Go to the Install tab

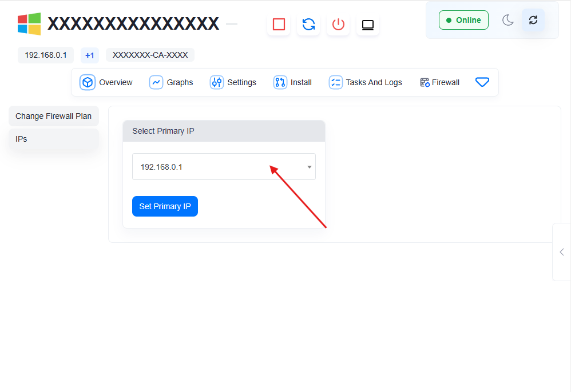pos(293,82)
